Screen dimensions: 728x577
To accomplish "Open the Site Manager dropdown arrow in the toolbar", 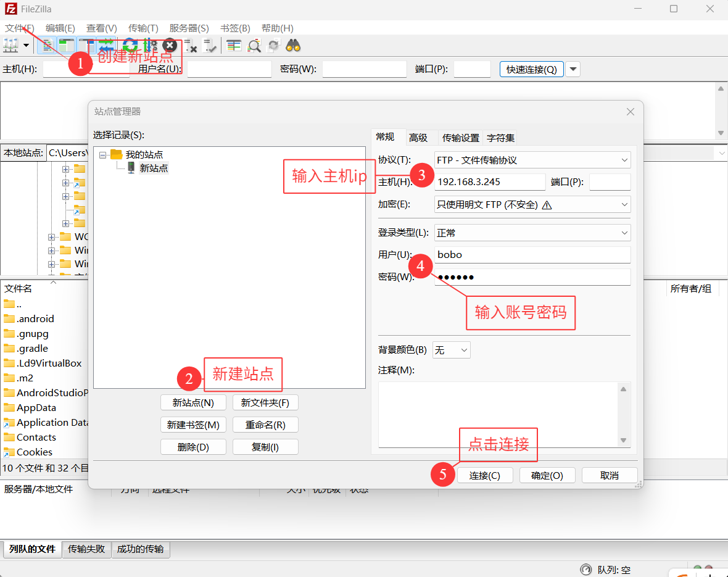I will 26,46.
